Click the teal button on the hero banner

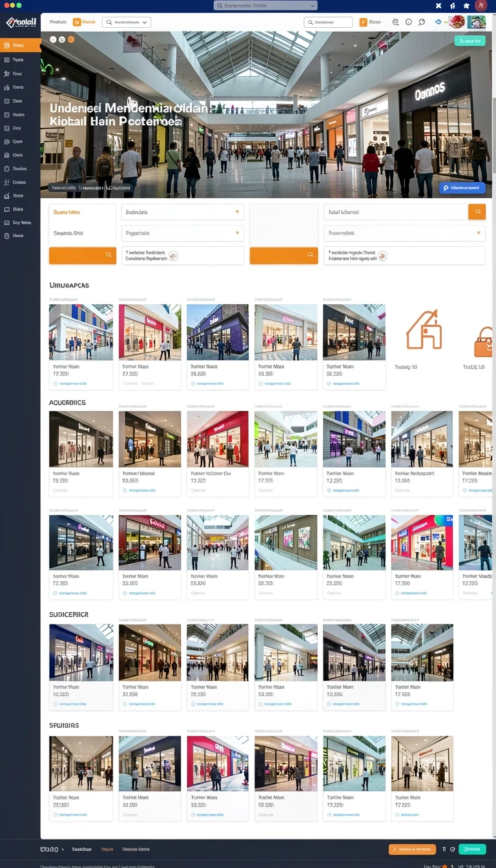pyautogui.click(x=470, y=41)
